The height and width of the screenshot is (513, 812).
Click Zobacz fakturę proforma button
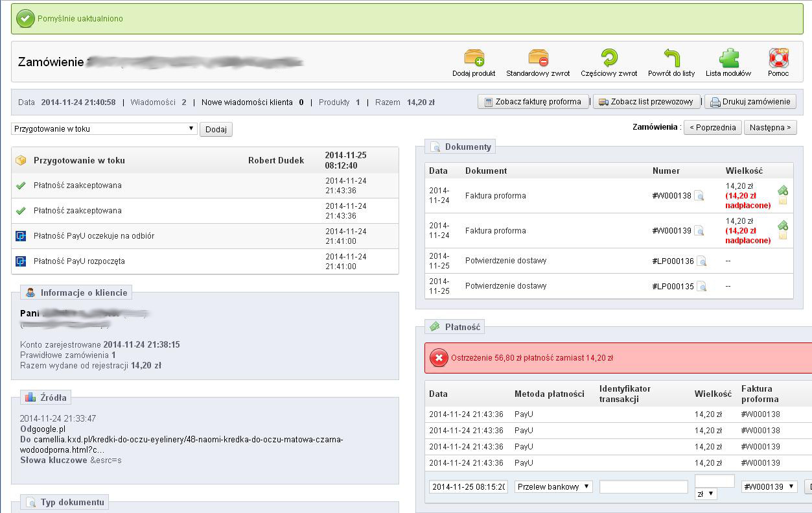[x=533, y=102]
